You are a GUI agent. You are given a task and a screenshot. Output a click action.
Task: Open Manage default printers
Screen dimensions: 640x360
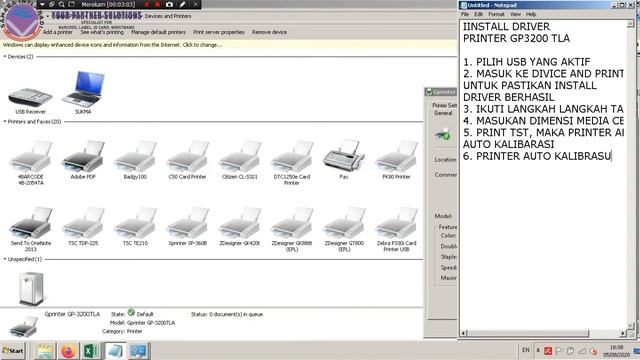coord(158,32)
